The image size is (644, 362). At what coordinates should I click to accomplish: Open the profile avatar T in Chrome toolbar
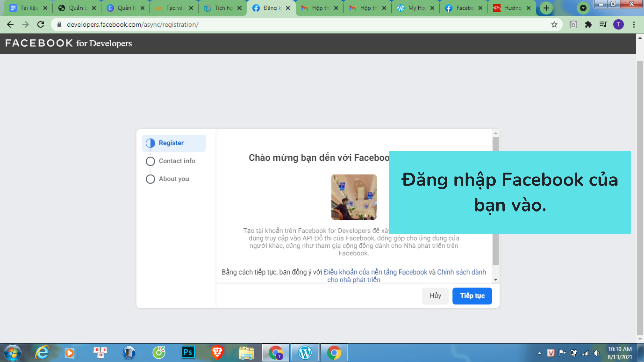pos(619,24)
